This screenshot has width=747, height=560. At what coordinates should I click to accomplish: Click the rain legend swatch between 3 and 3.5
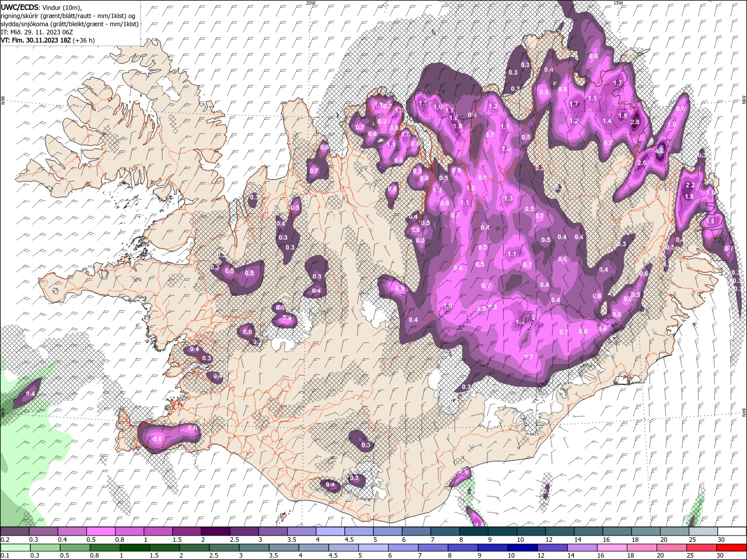pyautogui.click(x=254, y=548)
